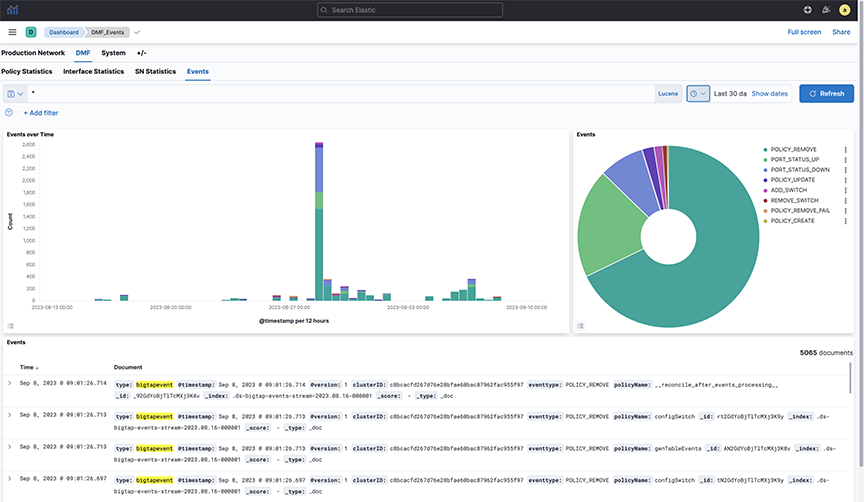The height and width of the screenshot is (502, 864).
Task: Open options for POLICY_REMOVE_FAIL legend item
Action: click(845, 210)
